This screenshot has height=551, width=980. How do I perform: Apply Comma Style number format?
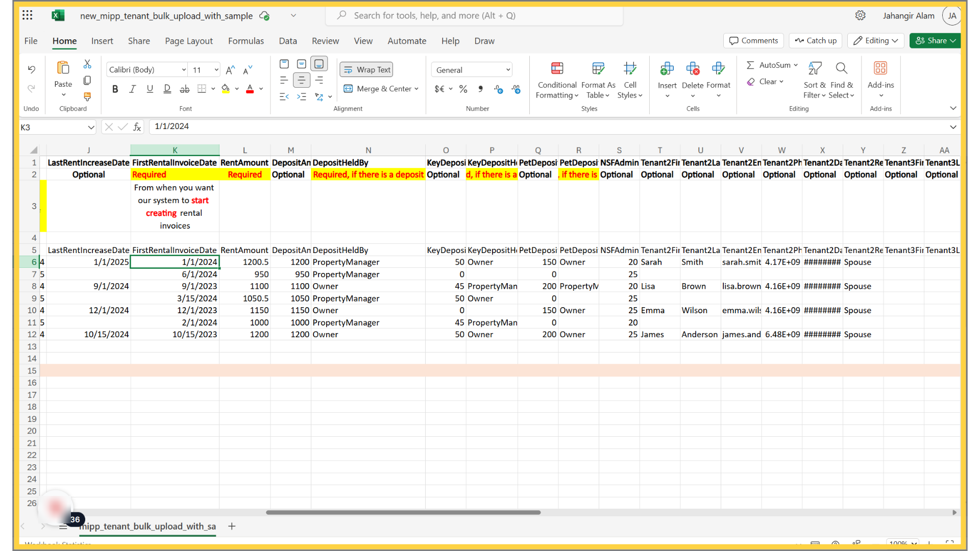[480, 89]
